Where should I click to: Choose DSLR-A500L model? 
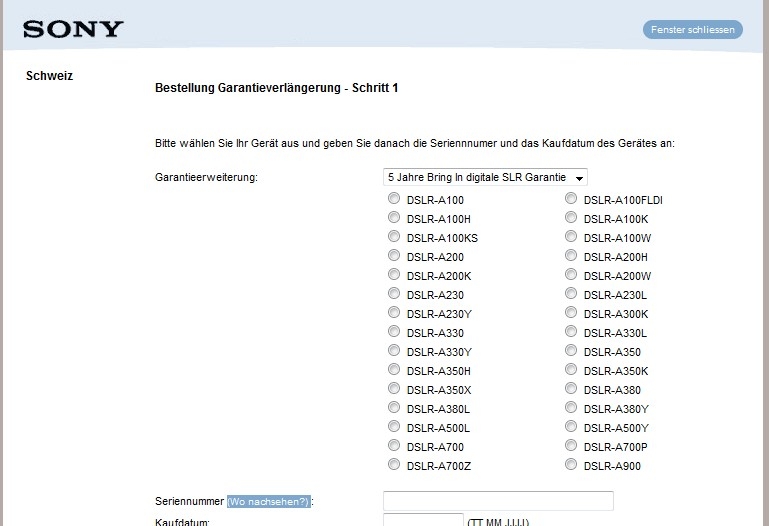click(x=394, y=426)
